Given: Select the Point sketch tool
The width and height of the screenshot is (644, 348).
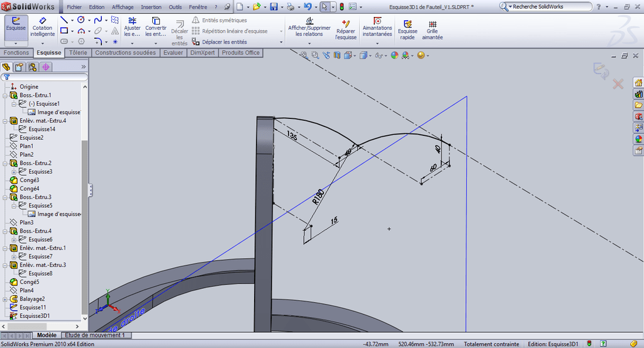Looking at the screenshot, I should click(115, 42).
